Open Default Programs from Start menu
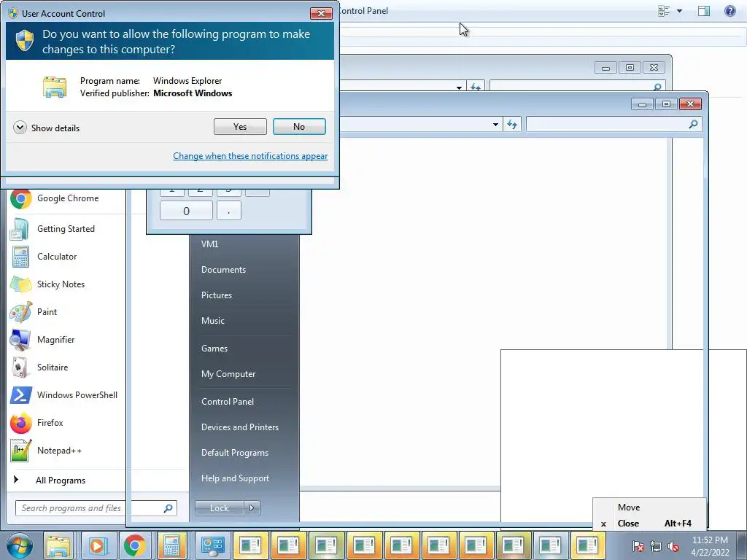The image size is (747, 560). click(x=234, y=452)
